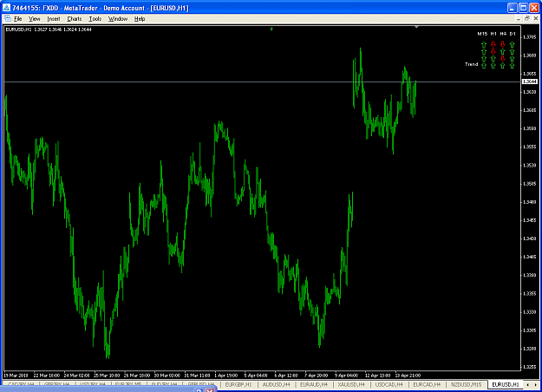Click the MetaTrader app icon in title bar
Image resolution: width=542 pixels, height=392 pixels.
(x=7, y=7)
